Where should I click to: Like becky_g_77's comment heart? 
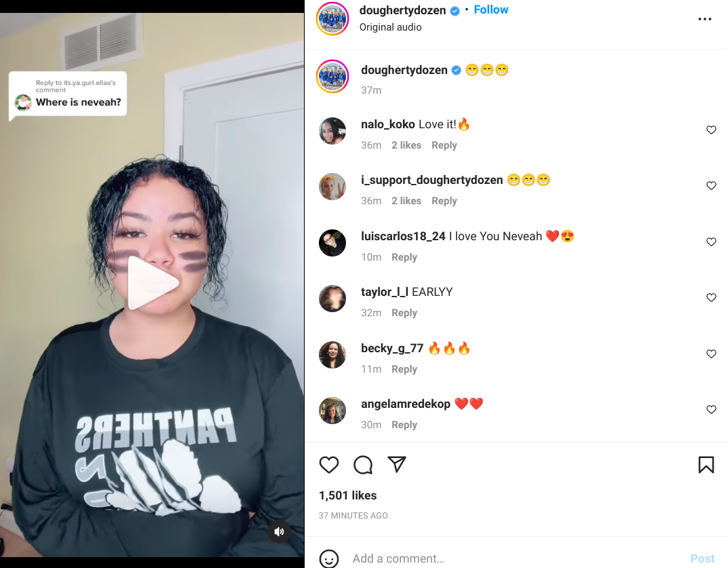click(711, 354)
